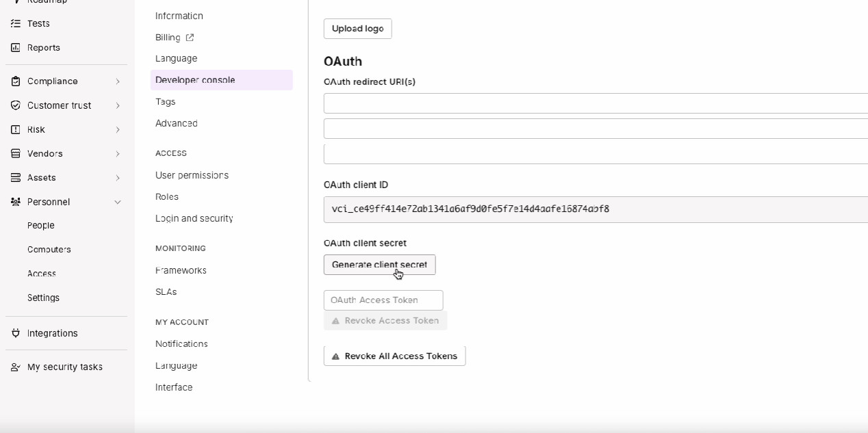Click the Compliance clipboard icon
The height and width of the screenshot is (433, 868).
[x=15, y=81]
